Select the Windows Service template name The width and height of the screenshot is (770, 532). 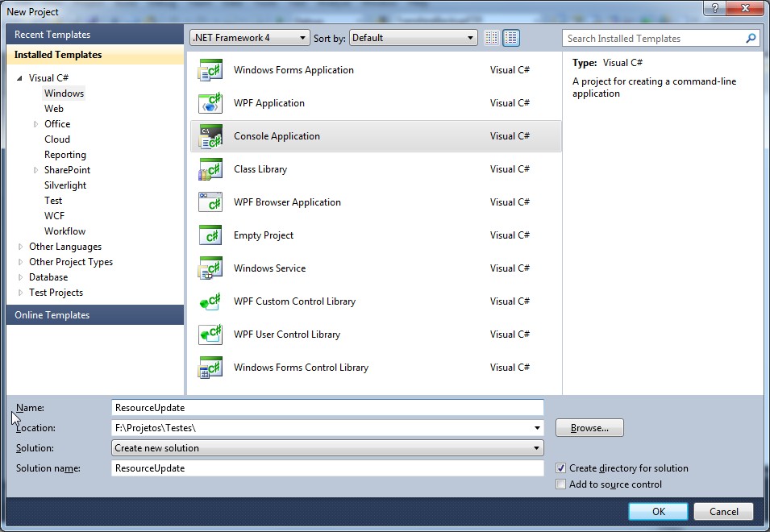click(x=269, y=268)
